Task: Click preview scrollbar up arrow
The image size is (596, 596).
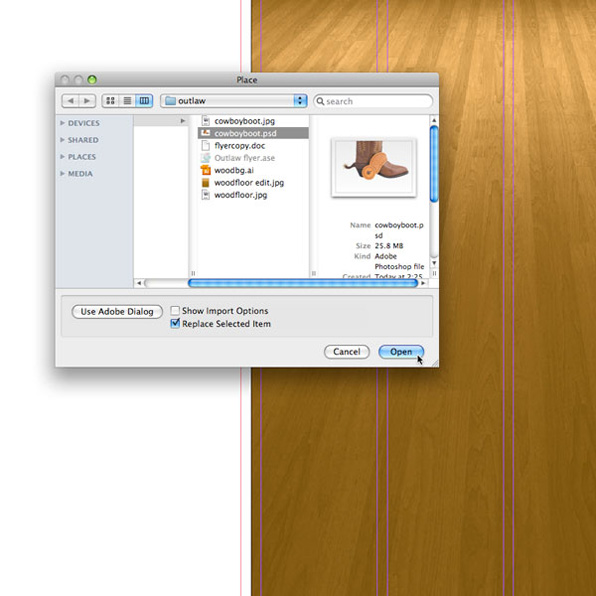Action: [434, 120]
